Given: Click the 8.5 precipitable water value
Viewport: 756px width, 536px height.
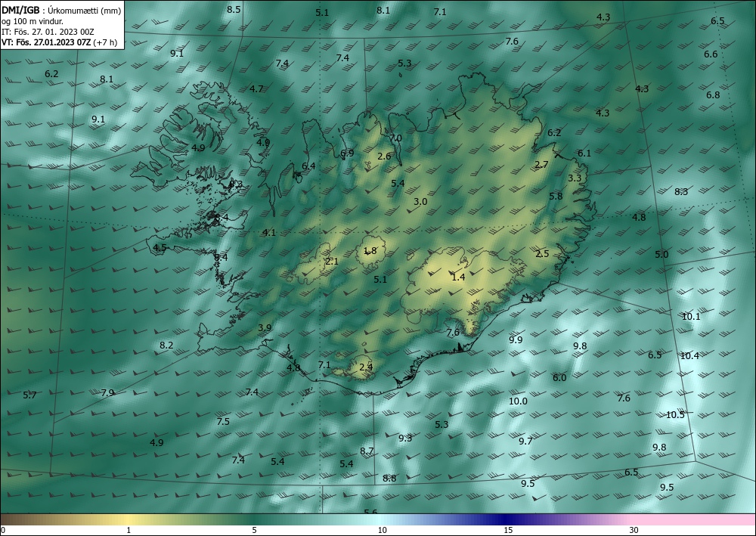Looking at the screenshot, I should (x=234, y=9).
